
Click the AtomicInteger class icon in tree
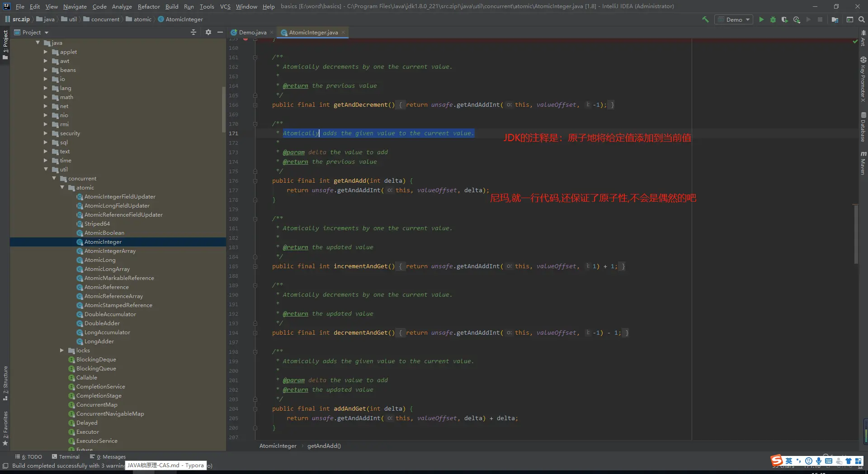(80, 242)
